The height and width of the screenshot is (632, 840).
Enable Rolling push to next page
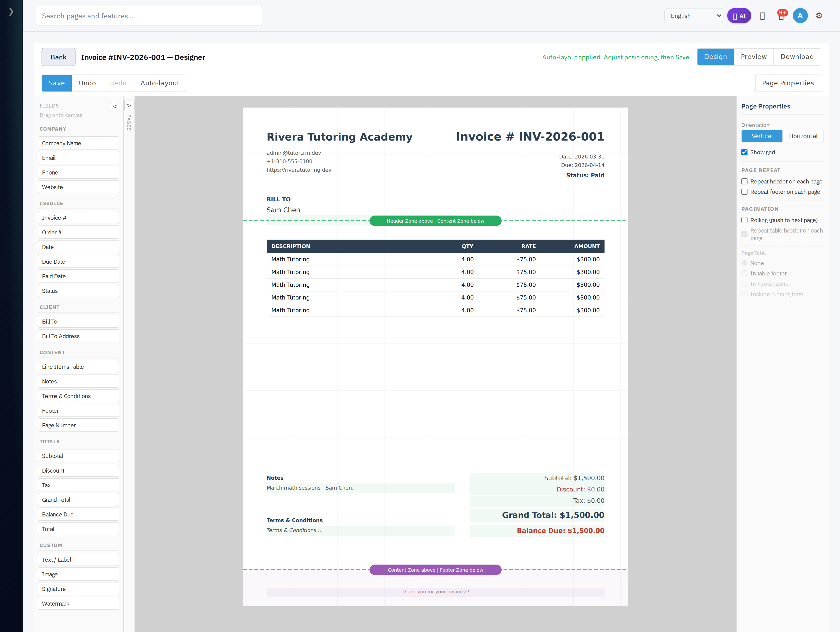pyautogui.click(x=744, y=220)
